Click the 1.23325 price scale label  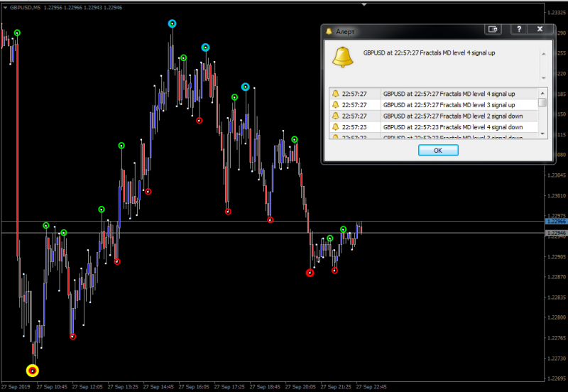pyautogui.click(x=557, y=12)
